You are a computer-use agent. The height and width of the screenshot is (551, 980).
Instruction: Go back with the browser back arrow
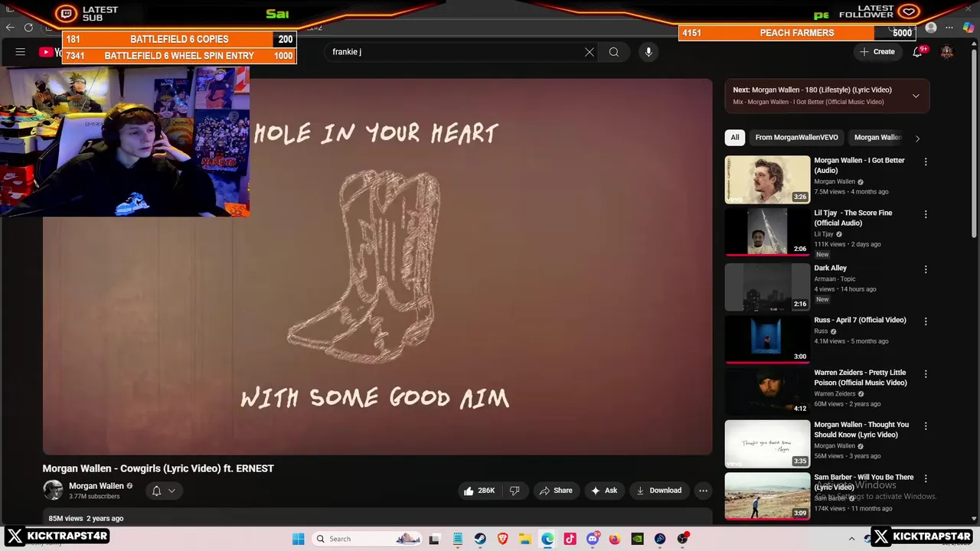10,28
